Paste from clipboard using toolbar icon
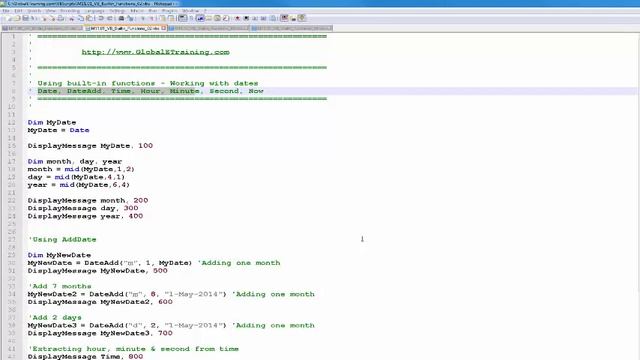 click(90, 18)
